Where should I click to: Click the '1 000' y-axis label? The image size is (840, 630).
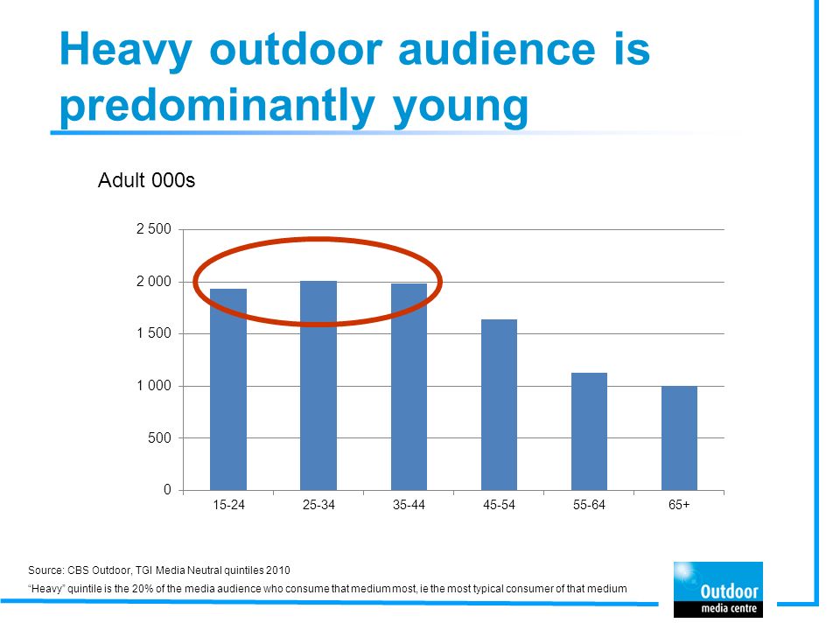point(154,386)
